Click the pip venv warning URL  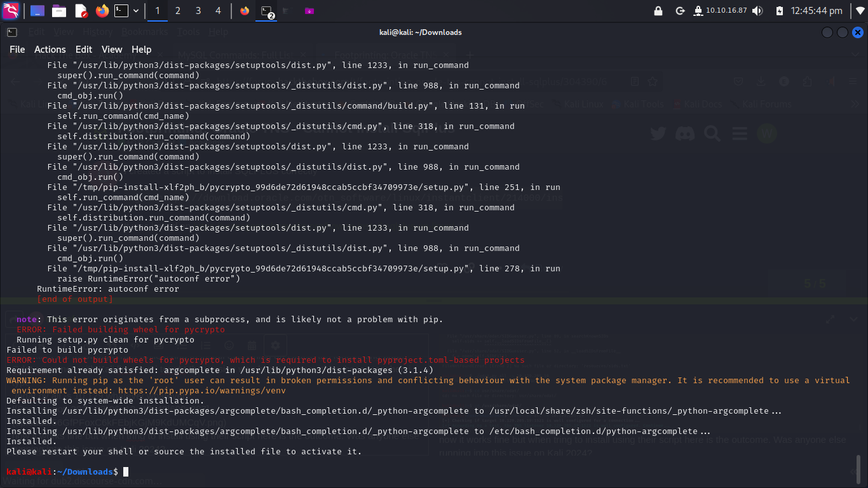coord(201,391)
